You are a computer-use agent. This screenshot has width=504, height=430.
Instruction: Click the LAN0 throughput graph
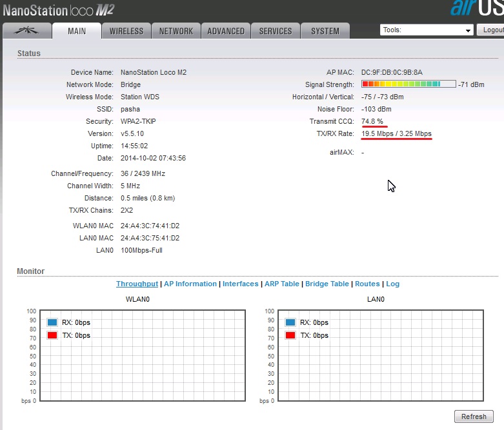pyautogui.click(x=381, y=355)
